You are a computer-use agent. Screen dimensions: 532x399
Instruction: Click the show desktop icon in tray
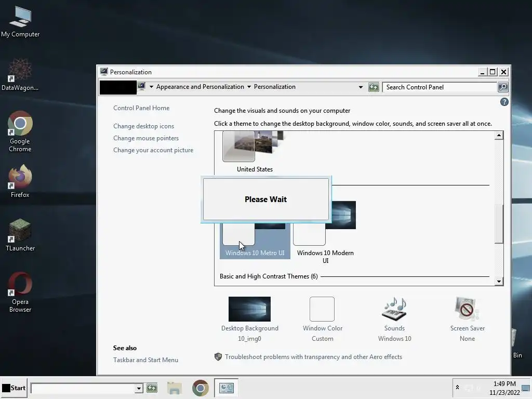tap(526, 388)
